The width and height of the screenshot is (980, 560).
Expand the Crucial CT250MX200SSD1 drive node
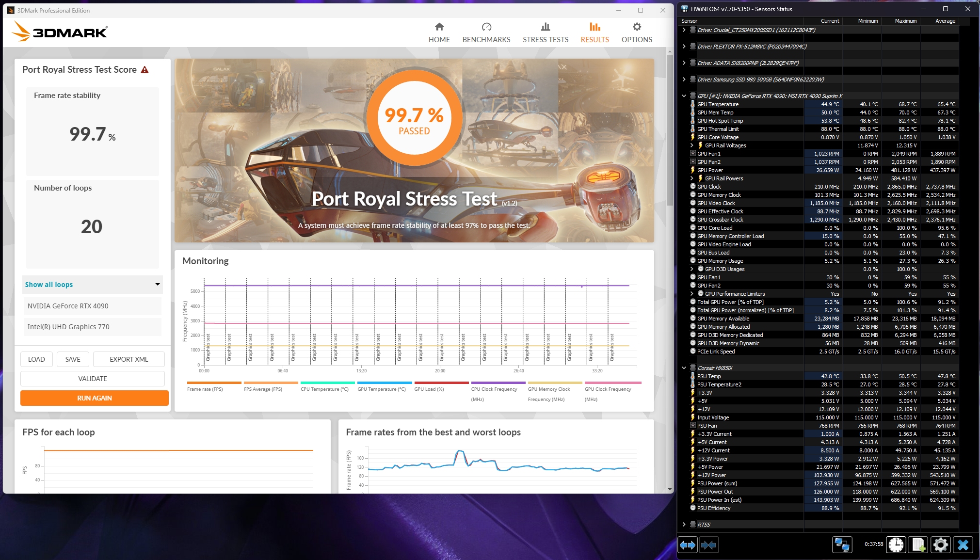coord(684,30)
